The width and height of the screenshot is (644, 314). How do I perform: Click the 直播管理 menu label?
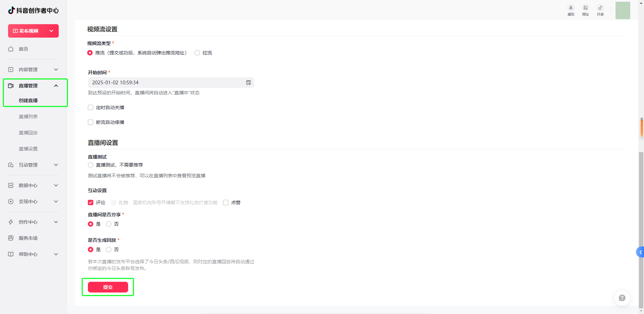[28, 86]
